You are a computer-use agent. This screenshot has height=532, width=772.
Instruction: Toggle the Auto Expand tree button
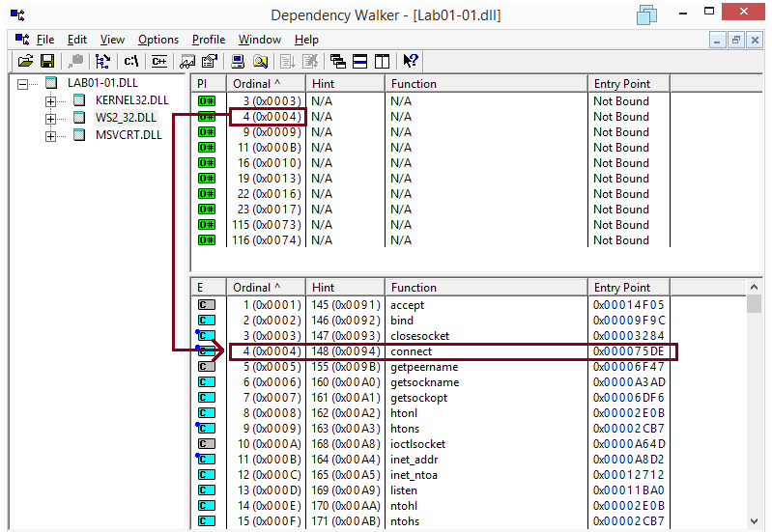click(102, 61)
